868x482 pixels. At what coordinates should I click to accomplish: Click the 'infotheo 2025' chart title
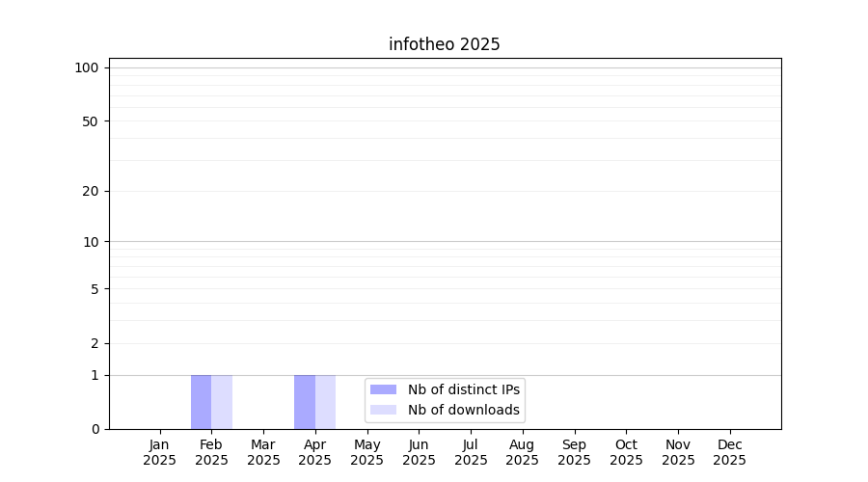tap(444, 44)
